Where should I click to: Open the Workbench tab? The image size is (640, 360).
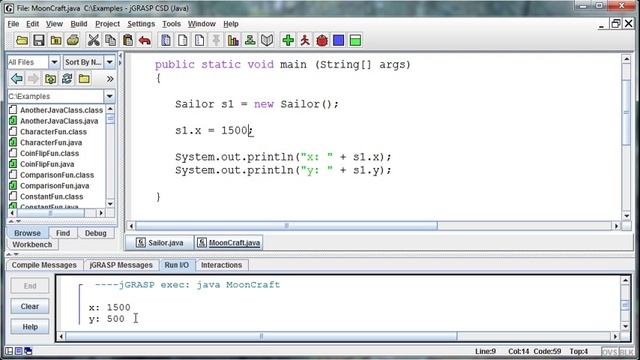(32, 244)
